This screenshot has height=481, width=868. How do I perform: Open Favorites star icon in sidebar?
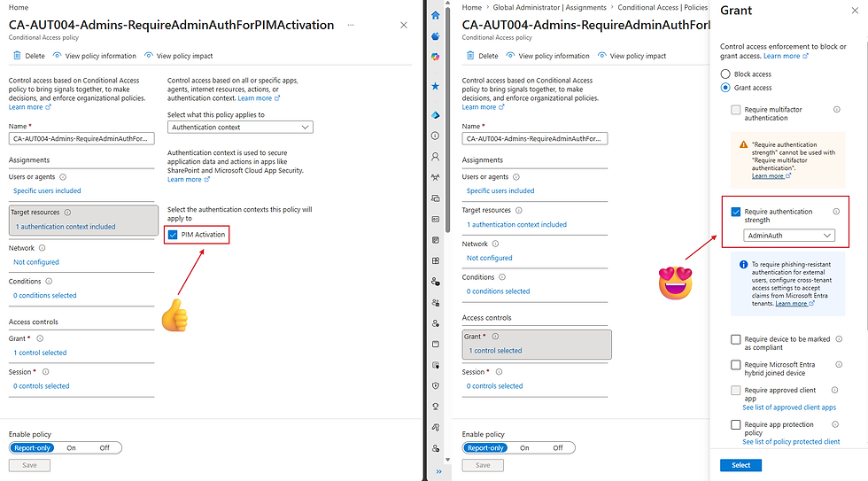436,86
